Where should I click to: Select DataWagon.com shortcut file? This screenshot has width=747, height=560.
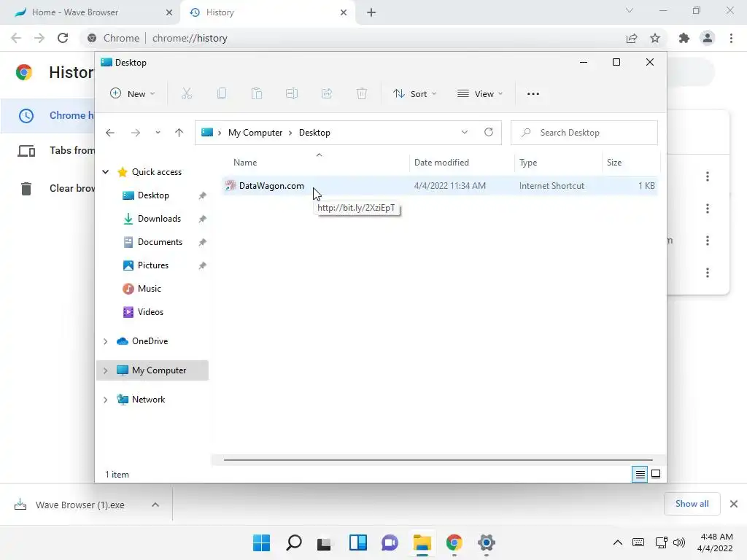[x=440, y=186]
